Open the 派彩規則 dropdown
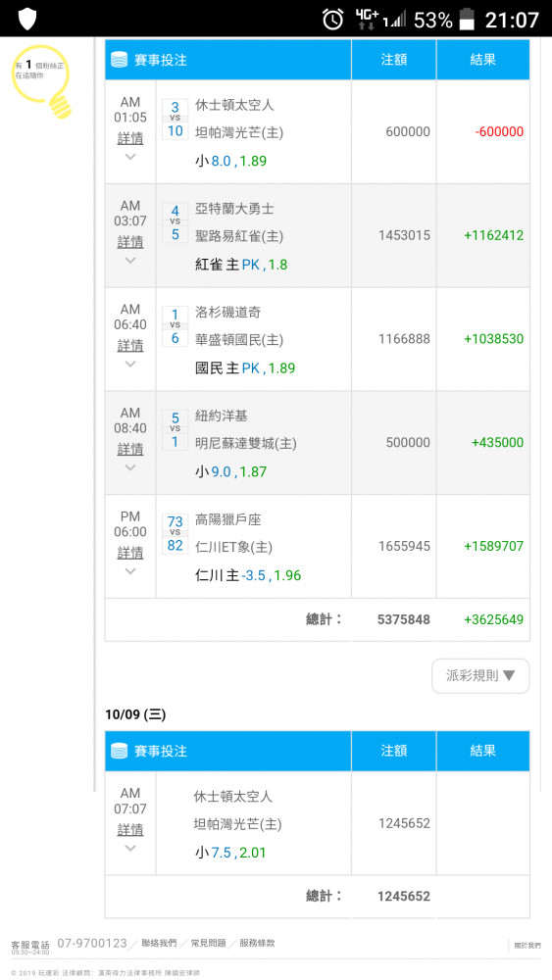Viewport: 552px width, 980px height. pos(480,675)
